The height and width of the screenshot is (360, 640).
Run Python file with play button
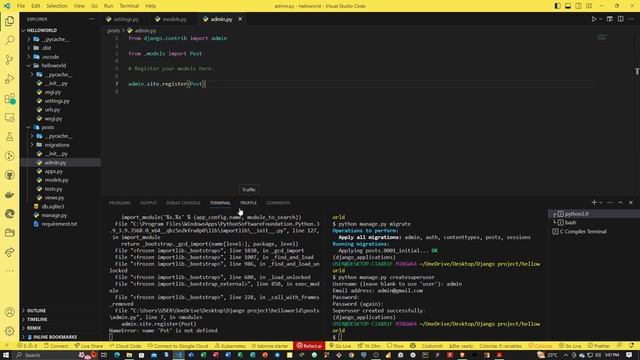[x=594, y=19]
